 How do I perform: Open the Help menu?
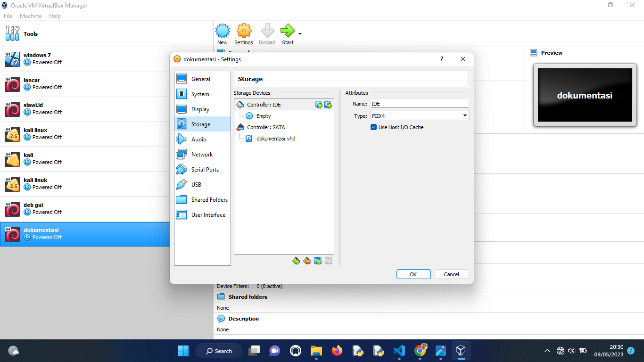tap(55, 16)
